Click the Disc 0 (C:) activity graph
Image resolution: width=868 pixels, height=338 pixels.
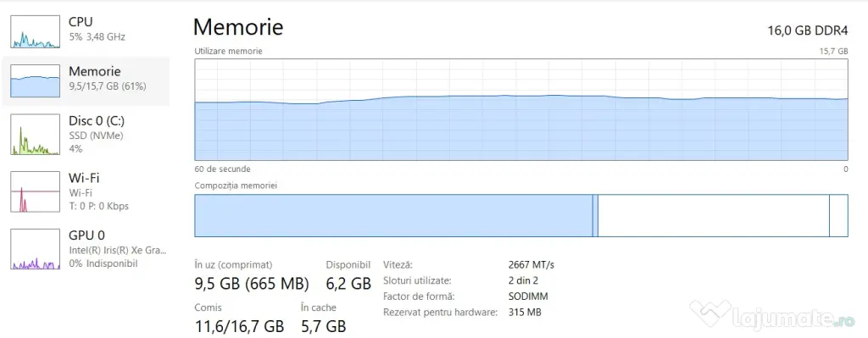(x=36, y=135)
